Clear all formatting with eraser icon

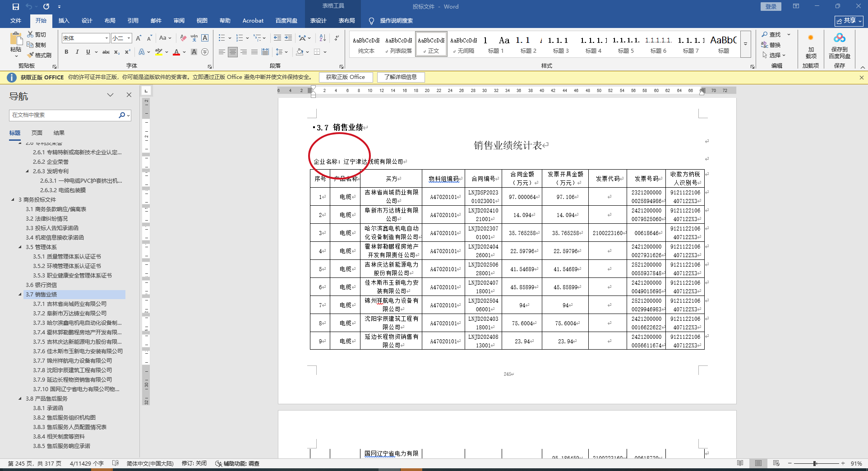click(x=183, y=38)
